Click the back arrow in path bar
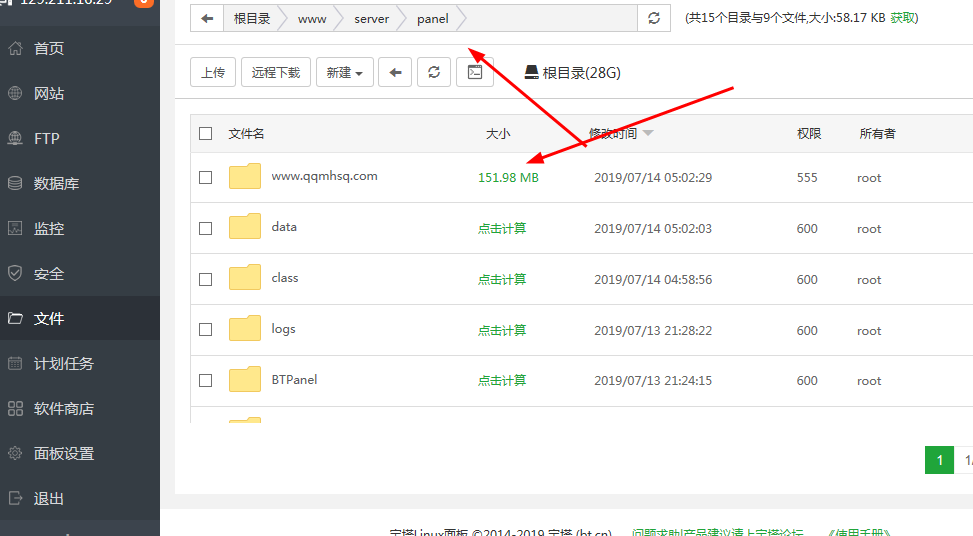973x536 pixels. pos(207,19)
